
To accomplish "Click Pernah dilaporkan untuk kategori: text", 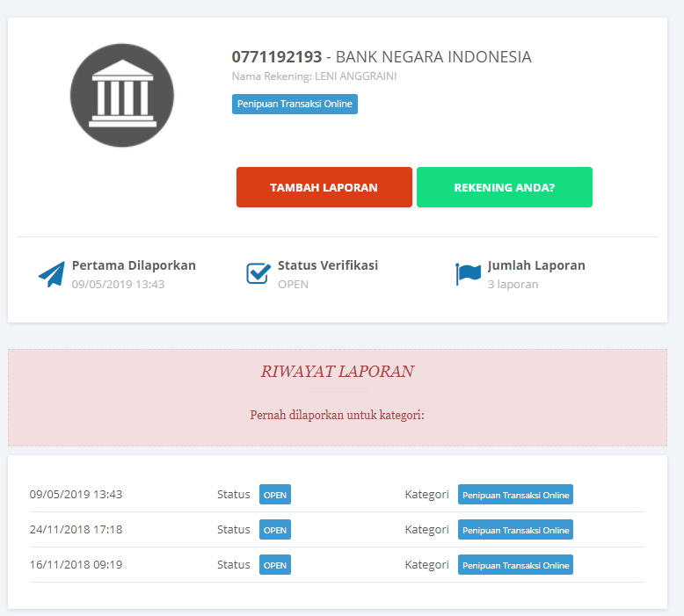I will 338,415.
